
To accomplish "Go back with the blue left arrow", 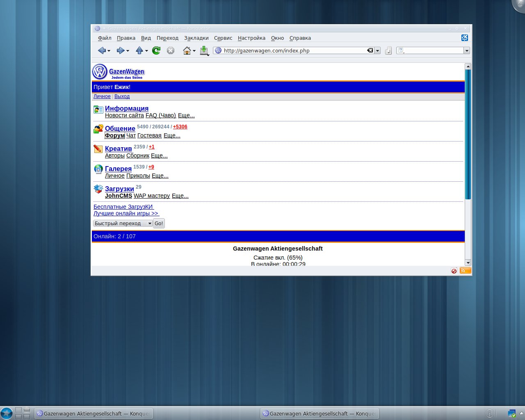I will [x=102, y=50].
